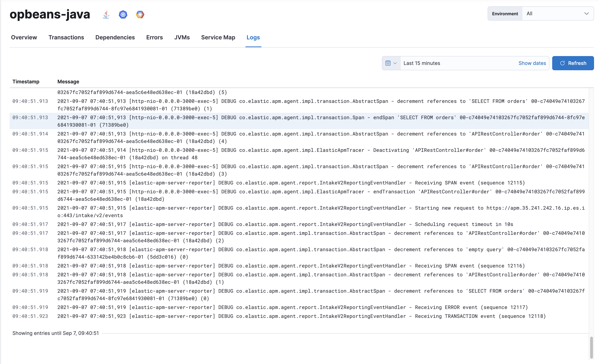Click the Show dates link
The image size is (599, 364).
532,63
